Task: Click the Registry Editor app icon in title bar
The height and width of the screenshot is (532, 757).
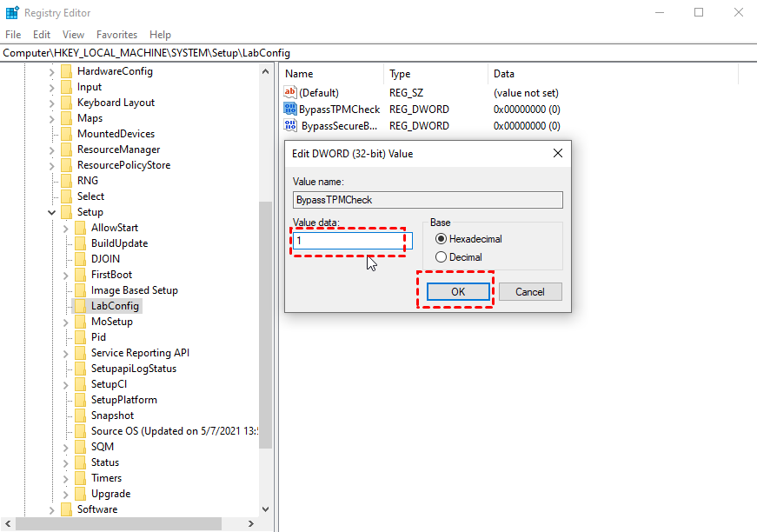Action: coord(12,12)
